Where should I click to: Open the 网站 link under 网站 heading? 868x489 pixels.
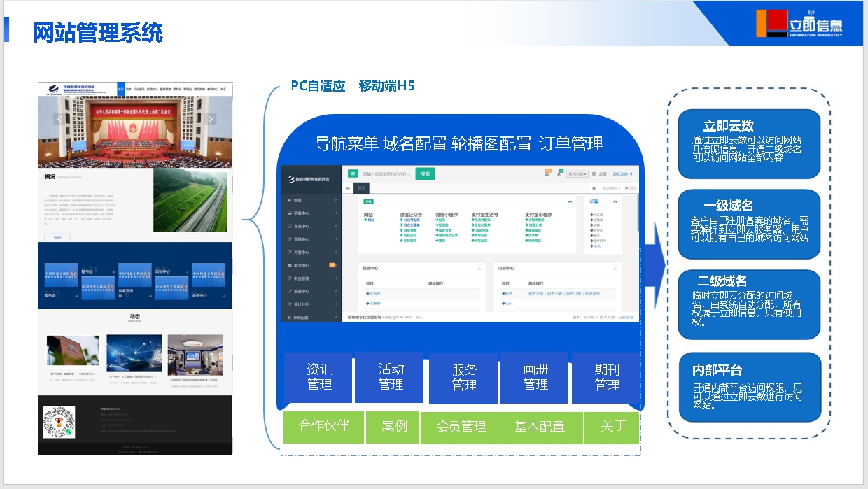coord(370,220)
